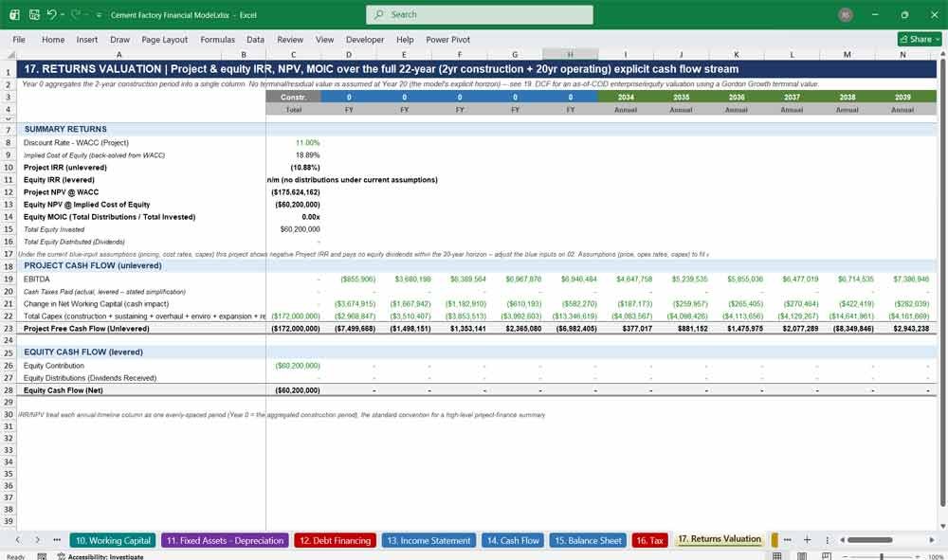
Task: Open the Developer ribbon tab
Action: pyautogui.click(x=365, y=39)
